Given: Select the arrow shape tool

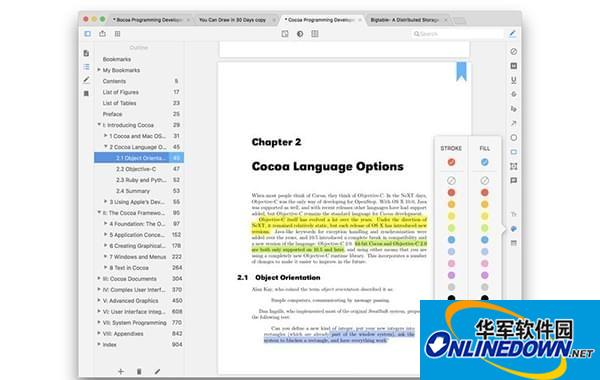Looking at the screenshot, I should pyautogui.click(x=514, y=123).
